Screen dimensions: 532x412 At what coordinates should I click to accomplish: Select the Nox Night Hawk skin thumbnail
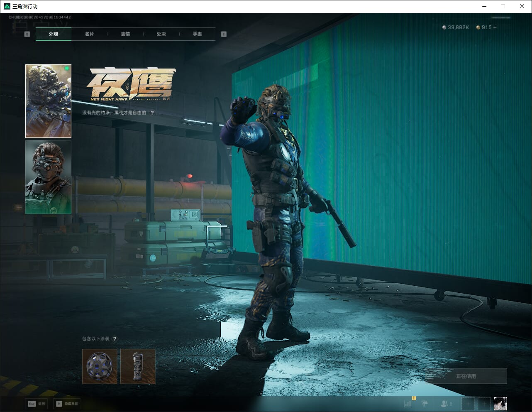click(48, 101)
